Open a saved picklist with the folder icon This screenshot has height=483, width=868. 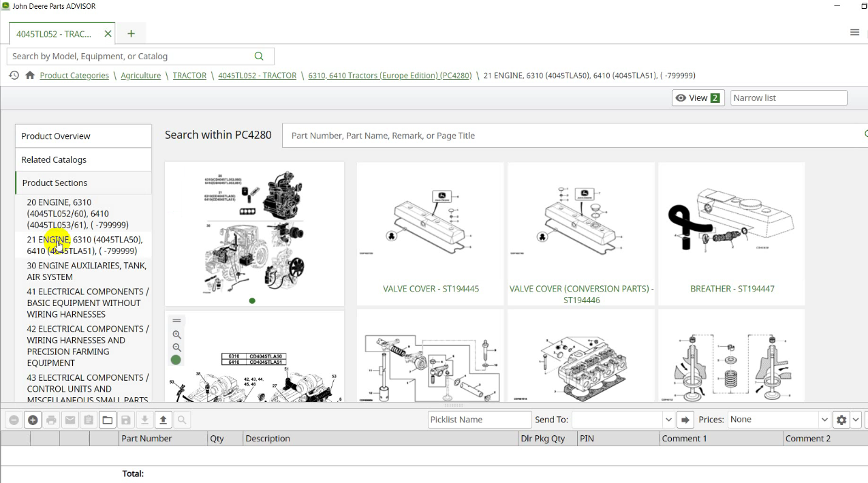pos(108,420)
